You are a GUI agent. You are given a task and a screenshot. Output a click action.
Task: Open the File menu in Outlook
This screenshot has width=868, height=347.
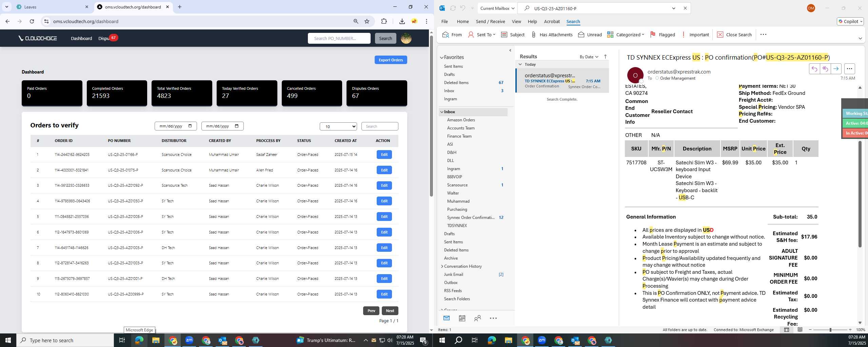click(x=444, y=21)
